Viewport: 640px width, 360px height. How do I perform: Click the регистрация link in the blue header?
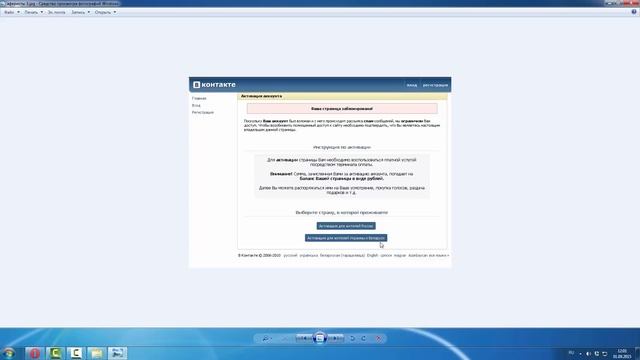tap(435, 85)
